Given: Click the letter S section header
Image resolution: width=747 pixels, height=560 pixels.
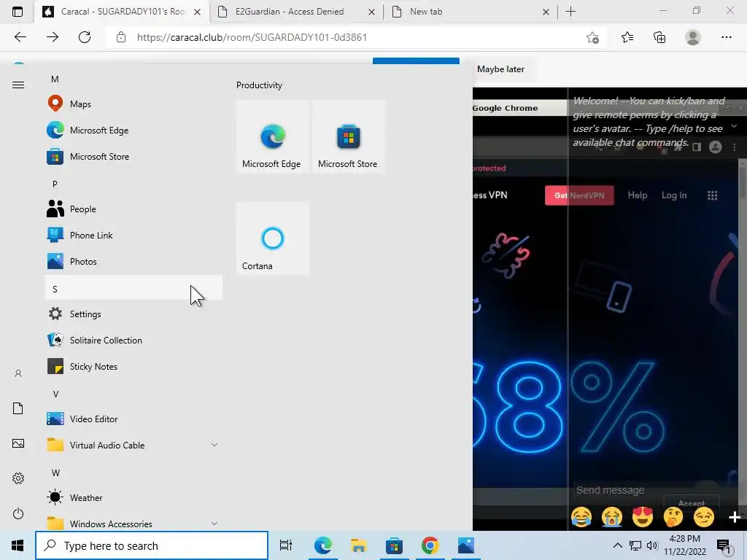Looking at the screenshot, I should (133, 287).
